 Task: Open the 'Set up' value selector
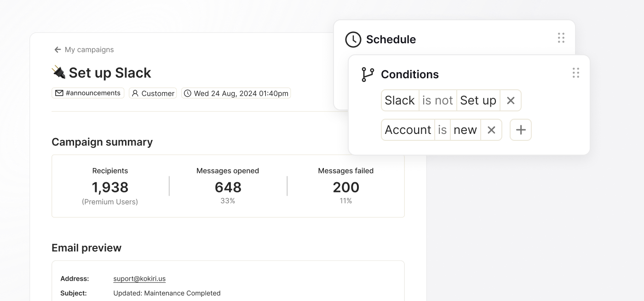[478, 100]
